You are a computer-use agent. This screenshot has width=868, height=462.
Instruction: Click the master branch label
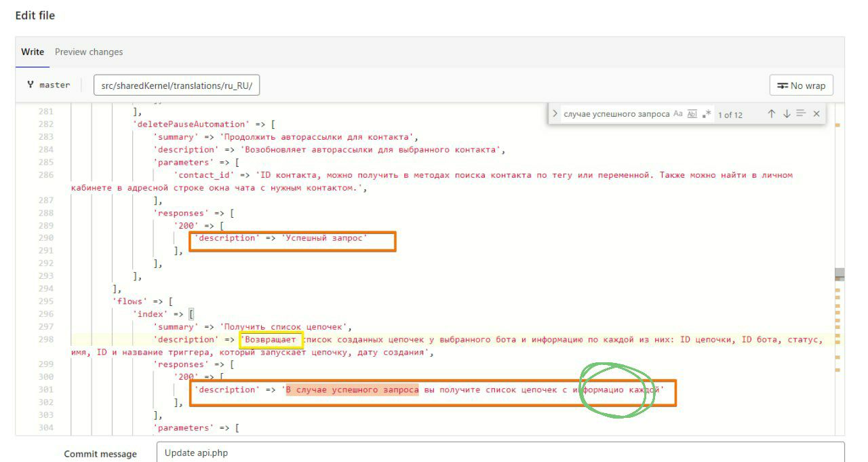[55, 85]
